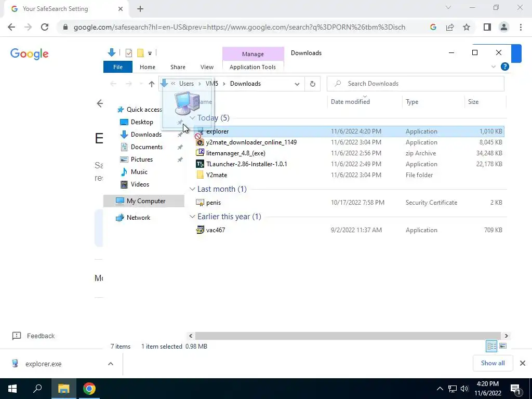Switch to the Home ribbon tab
This screenshot has width=532, height=399.
(x=147, y=67)
